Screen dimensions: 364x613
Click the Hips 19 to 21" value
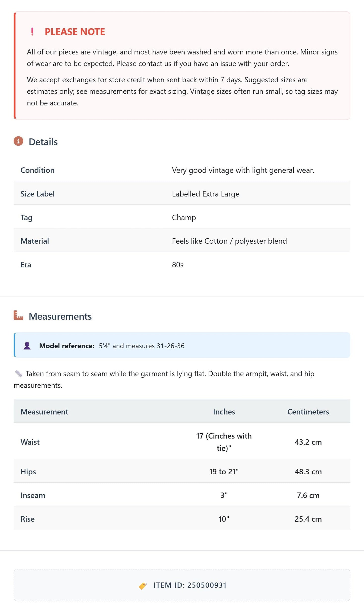(224, 472)
